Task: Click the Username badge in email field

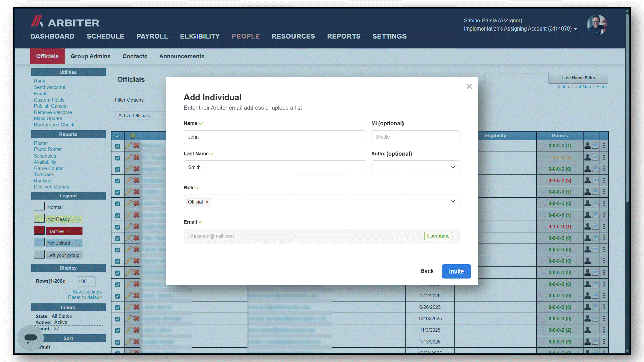Action: pyautogui.click(x=438, y=236)
